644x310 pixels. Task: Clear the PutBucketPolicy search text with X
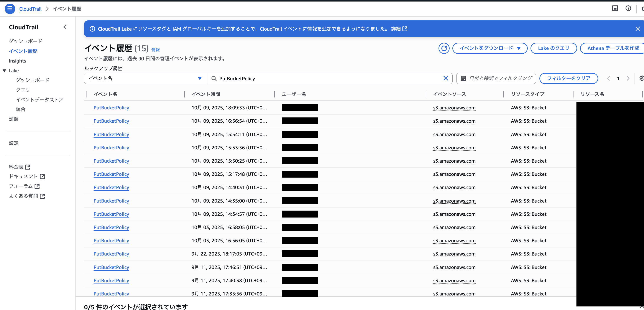445,78
